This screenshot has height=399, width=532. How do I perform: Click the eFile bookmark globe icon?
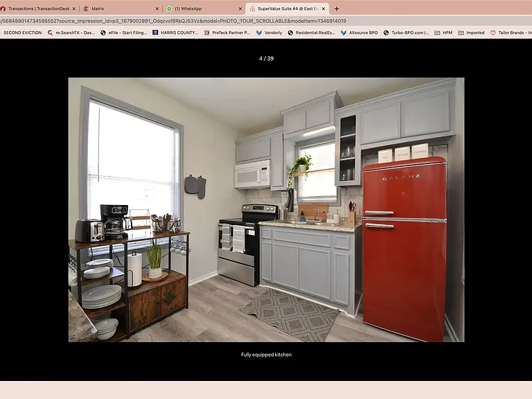[x=103, y=33]
